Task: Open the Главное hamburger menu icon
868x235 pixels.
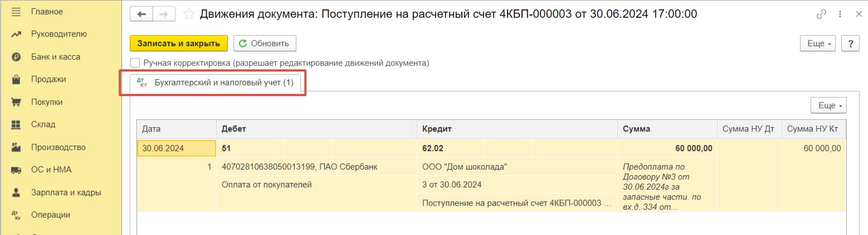Action: (16, 11)
